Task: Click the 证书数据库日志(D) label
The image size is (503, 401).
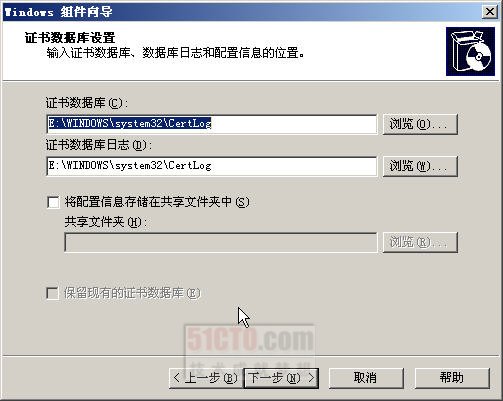Action: (x=99, y=145)
